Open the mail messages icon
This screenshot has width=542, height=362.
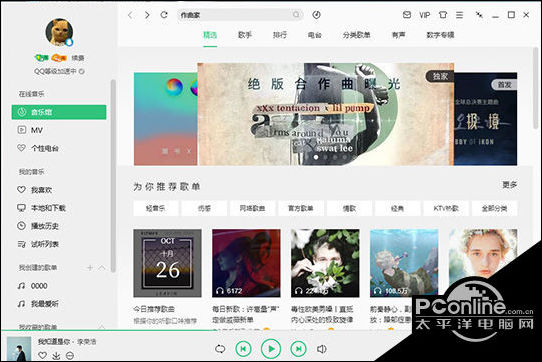pos(407,15)
